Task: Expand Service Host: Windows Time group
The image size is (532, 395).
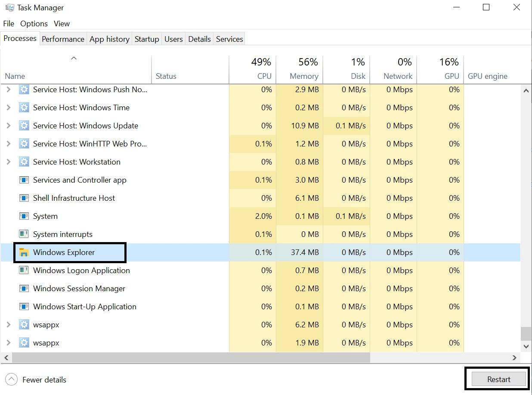Action: pyautogui.click(x=8, y=108)
